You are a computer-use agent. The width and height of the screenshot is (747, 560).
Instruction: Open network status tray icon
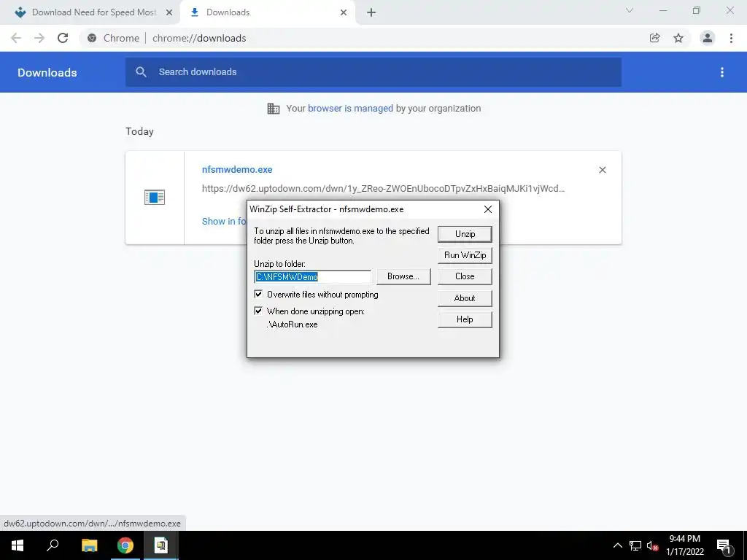tap(635, 545)
